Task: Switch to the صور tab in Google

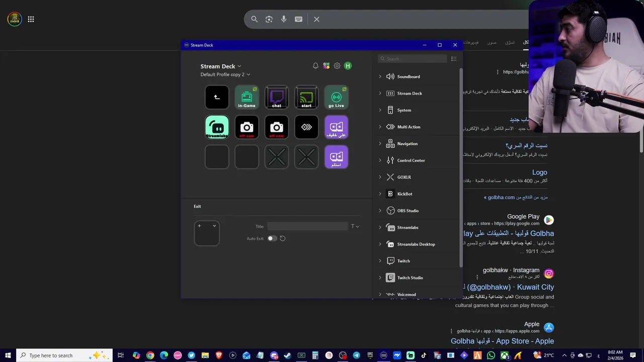Action: (x=492, y=42)
